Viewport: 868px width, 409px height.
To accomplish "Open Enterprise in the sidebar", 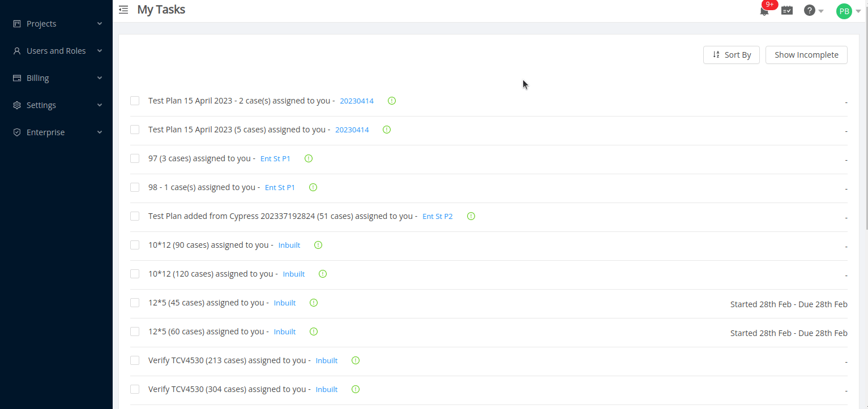I will click(57, 132).
